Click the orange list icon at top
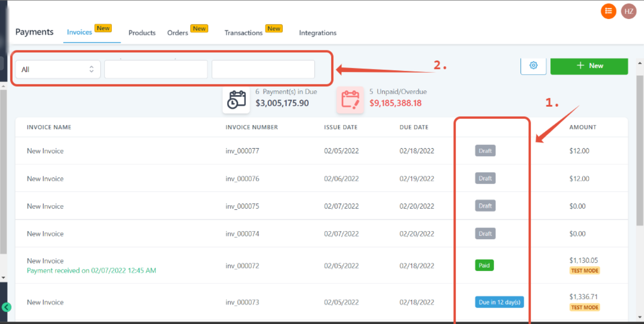644x324 pixels. [x=608, y=11]
